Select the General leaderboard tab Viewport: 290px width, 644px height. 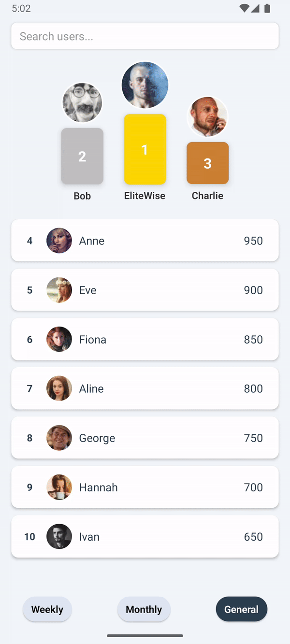(241, 609)
